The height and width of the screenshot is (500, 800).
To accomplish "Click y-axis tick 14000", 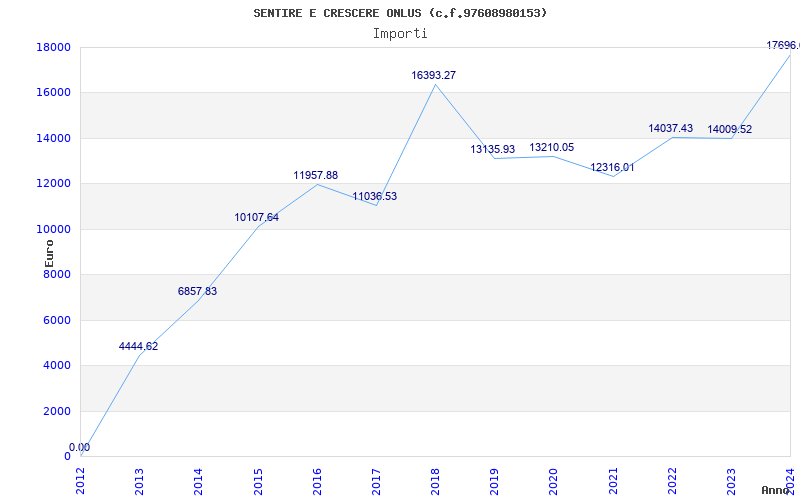I will tap(53, 139).
